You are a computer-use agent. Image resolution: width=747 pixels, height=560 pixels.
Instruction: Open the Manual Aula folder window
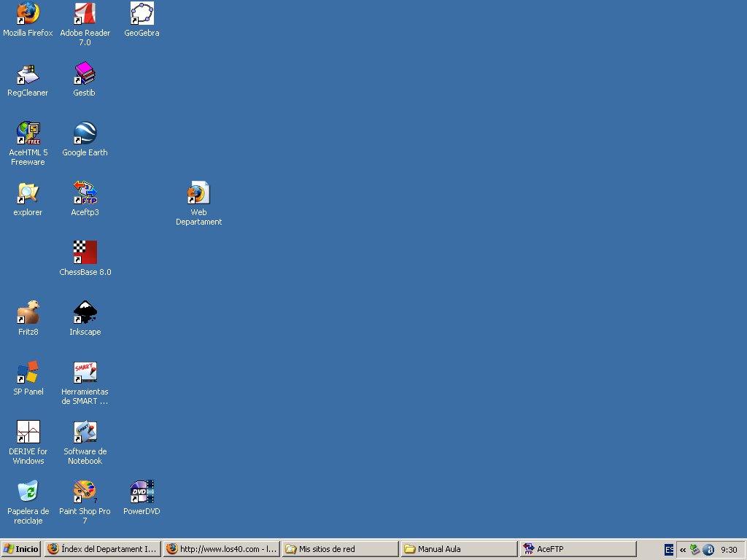click(x=459, y=549)
